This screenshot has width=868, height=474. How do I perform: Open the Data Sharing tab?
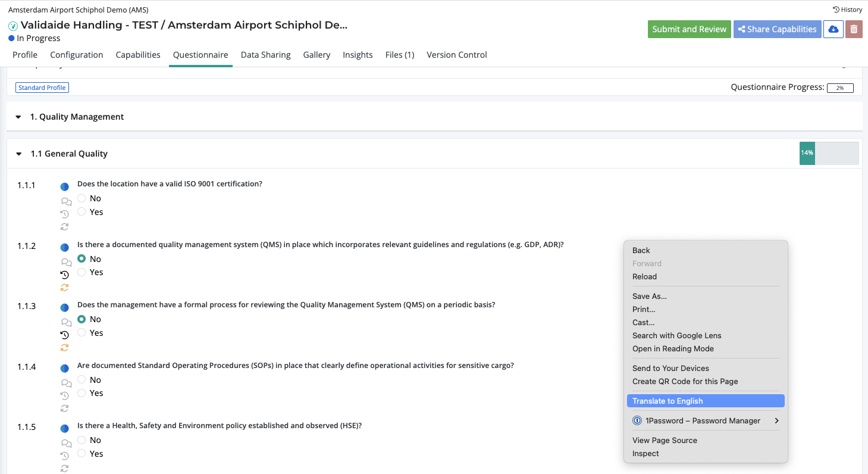tap(266, 55)
